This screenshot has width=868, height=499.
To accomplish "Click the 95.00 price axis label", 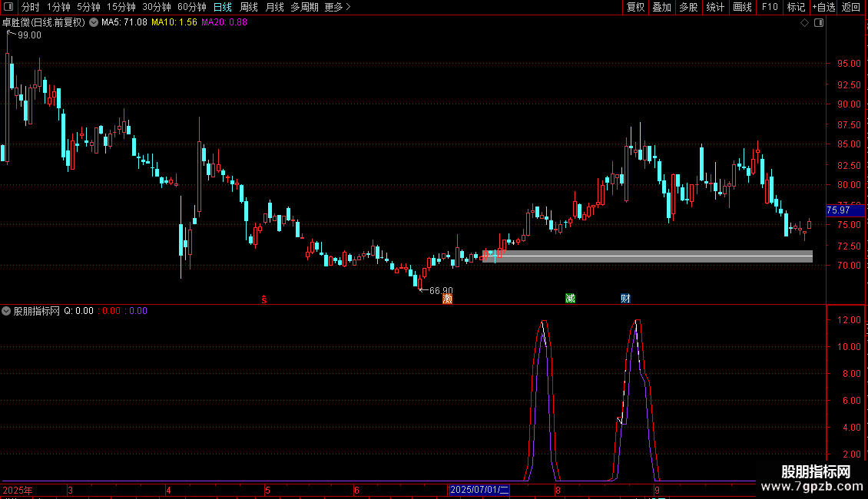I will click(x=849, y=64).
